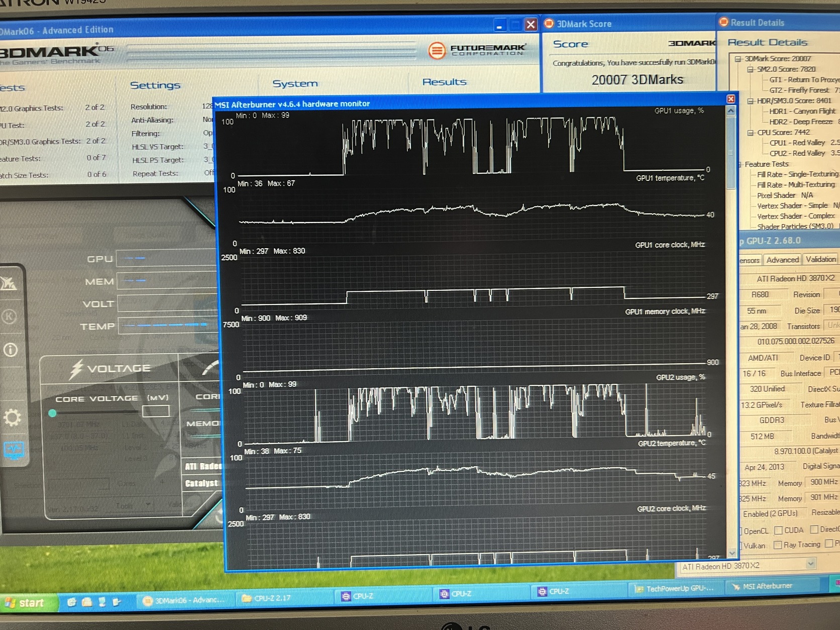Toggle the CUDA checkbox in GPU-Z
Screen dimensions: 840x630
(778, 530)
